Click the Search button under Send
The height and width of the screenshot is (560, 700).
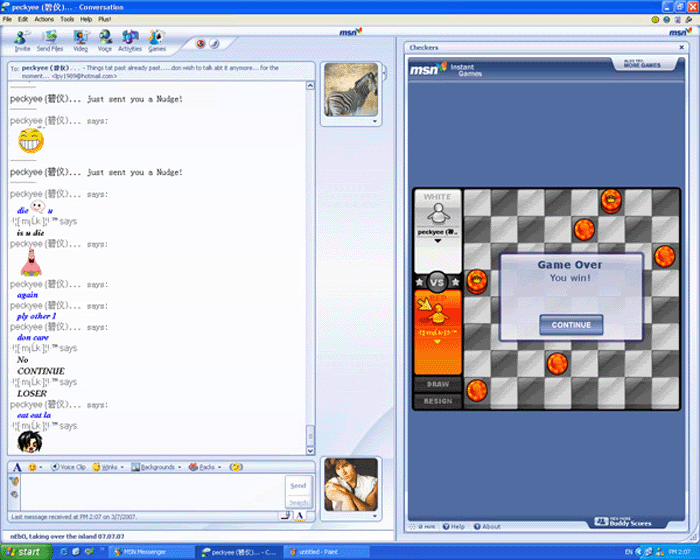tap(298, 502)
